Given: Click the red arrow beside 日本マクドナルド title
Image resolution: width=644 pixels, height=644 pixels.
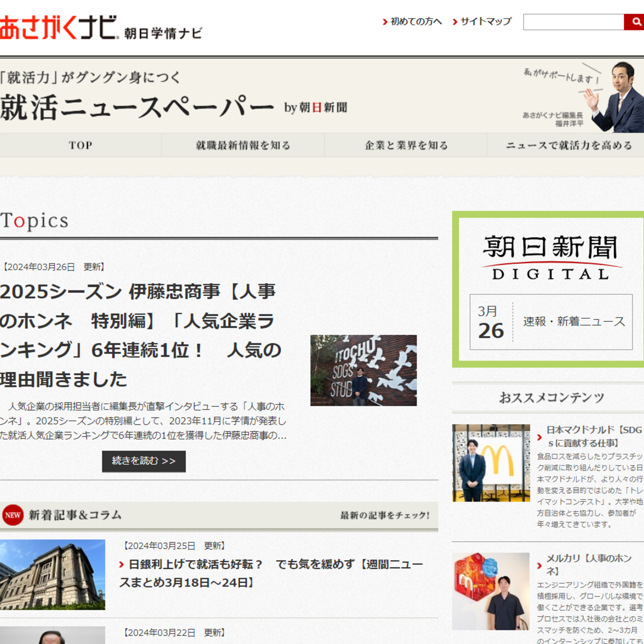Looking at the screenshot, I should click(540, 437).
